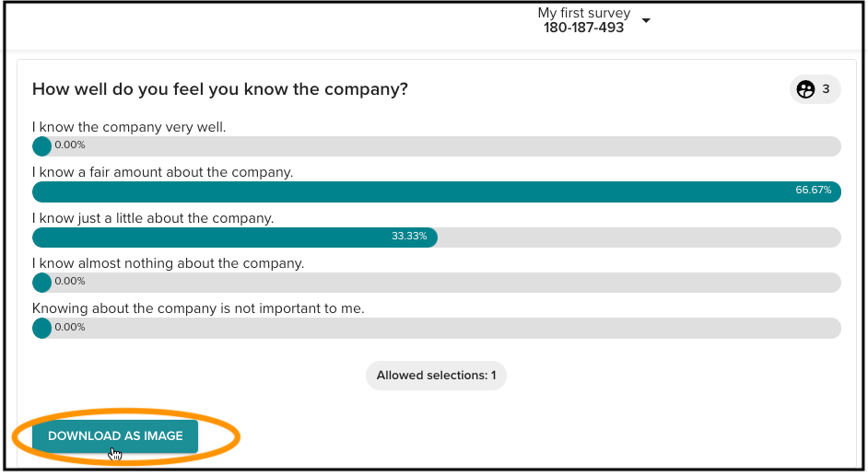Click the Download as Image button
Viewport: 868px width, 475px height.
click(x=115, y=436)
